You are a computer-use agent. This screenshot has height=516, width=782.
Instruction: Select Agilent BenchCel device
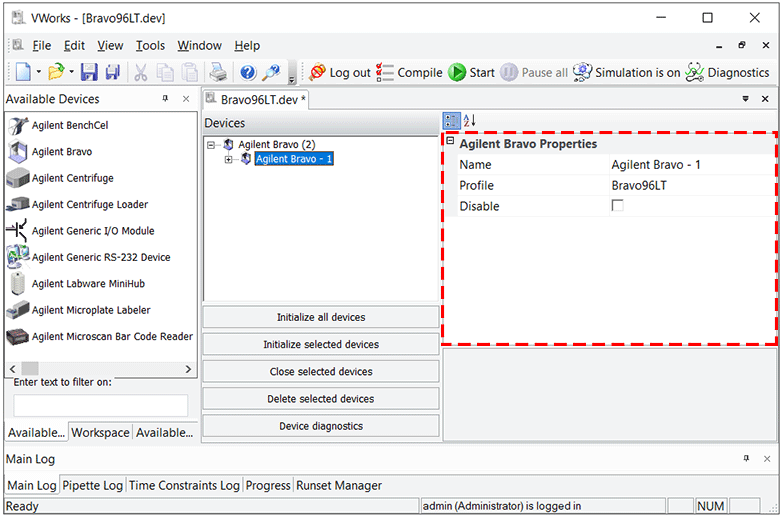click(70, 126)
